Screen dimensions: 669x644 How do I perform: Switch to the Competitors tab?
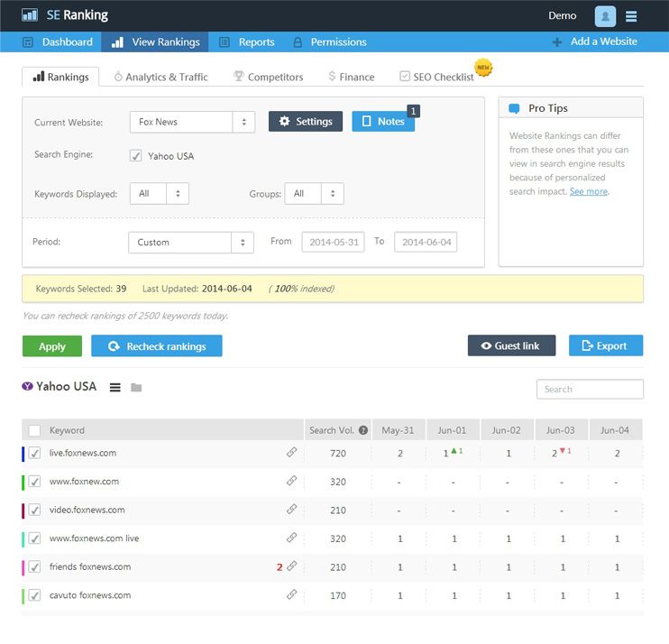(x=269, y=77)
